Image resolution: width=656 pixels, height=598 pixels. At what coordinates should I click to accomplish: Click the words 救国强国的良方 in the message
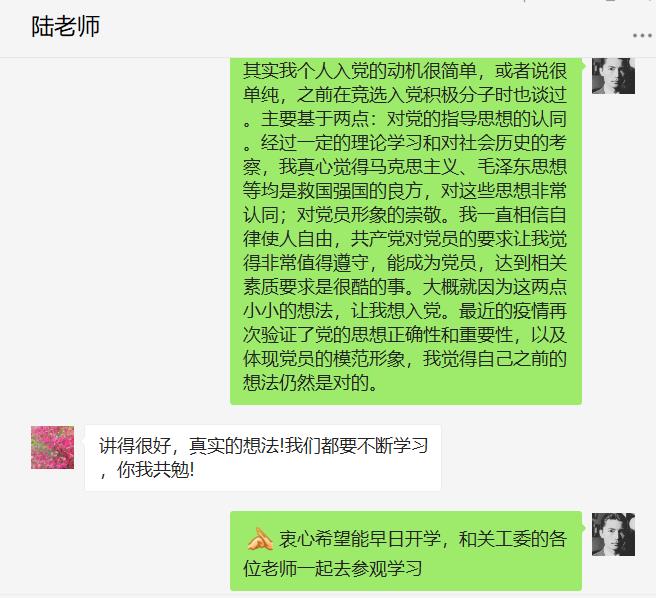[360, 191]
